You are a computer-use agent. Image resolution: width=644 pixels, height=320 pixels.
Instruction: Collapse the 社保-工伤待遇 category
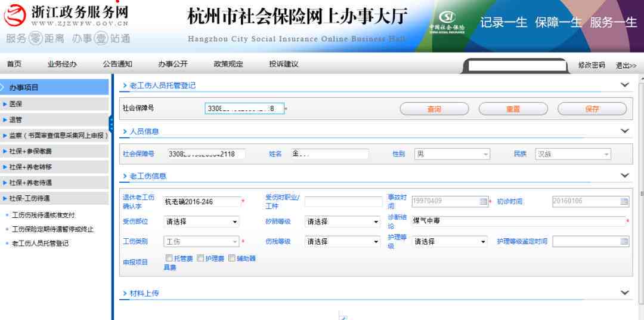[x=54, y=198]
